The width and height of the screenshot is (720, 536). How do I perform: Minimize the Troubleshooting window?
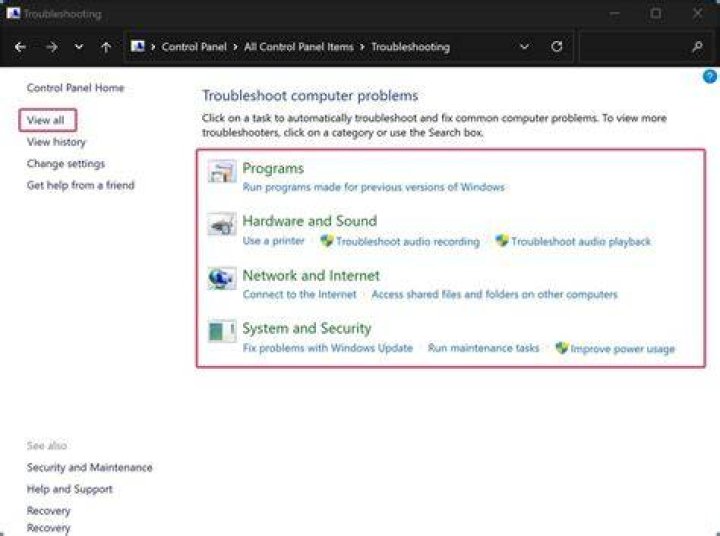[x=614, y=14]
